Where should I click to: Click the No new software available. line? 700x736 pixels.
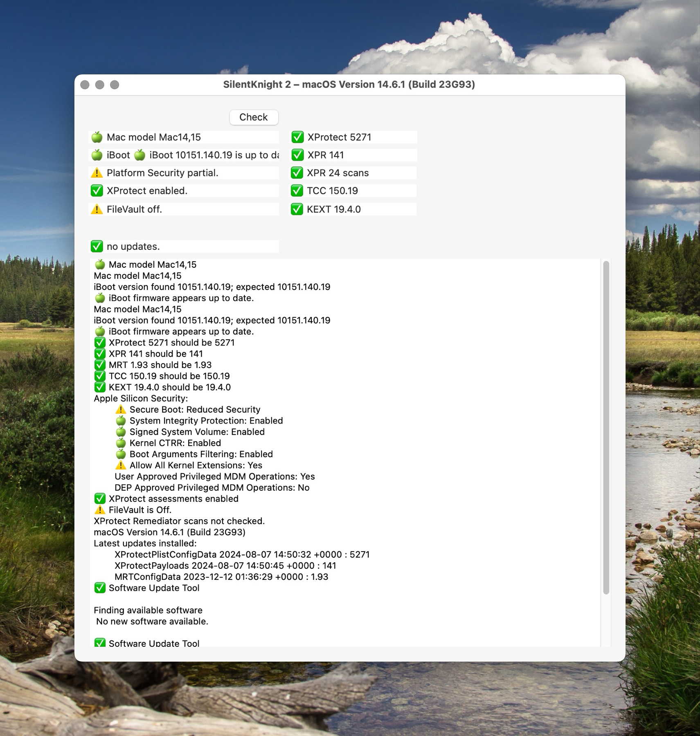pos(152,622)
